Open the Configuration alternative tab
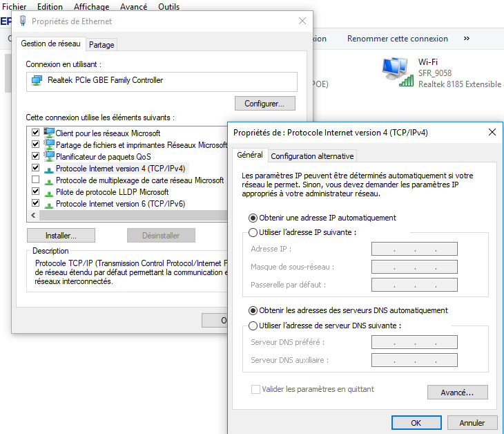Image resolution: width=504 pixels, height=434 pixels. [x=312, y=156]
